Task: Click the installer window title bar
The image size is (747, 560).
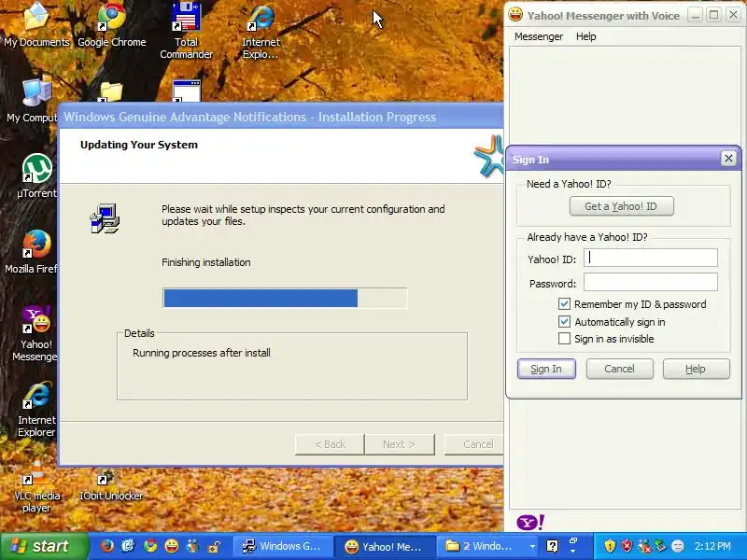Action: 280,117
